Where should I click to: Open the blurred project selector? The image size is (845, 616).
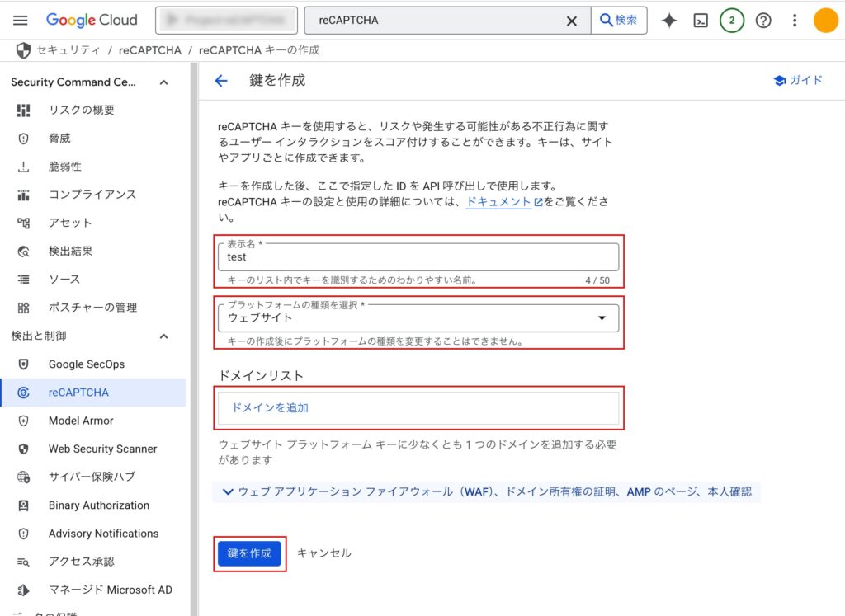[226, 21]
